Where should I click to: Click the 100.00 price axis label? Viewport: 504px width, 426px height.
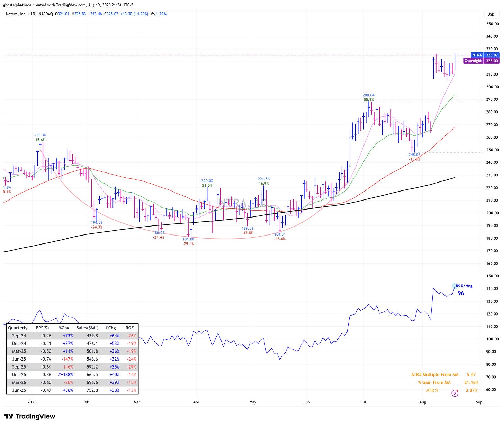492,339
